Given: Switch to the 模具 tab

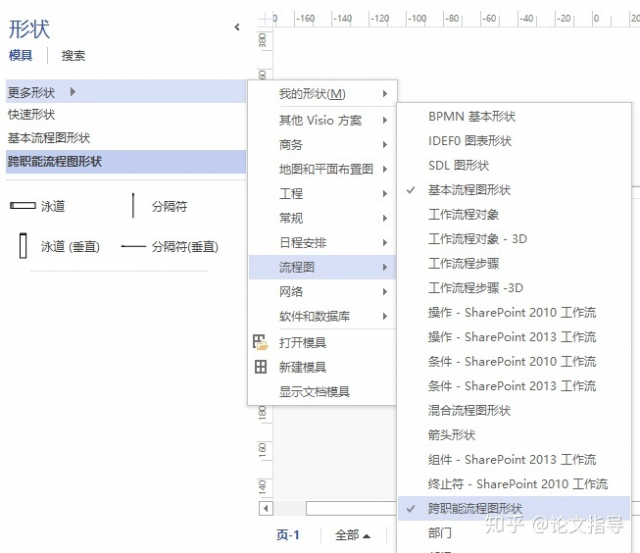Looking at the screenshot, I should tap(20, 55).
